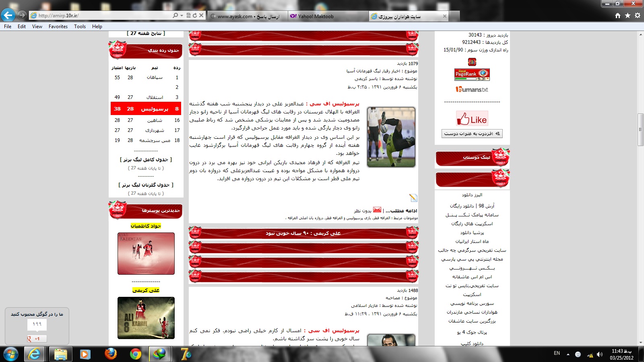Switch to the Yahoo! Maktoob tab

pyautogui.click(x=328, y=16)
